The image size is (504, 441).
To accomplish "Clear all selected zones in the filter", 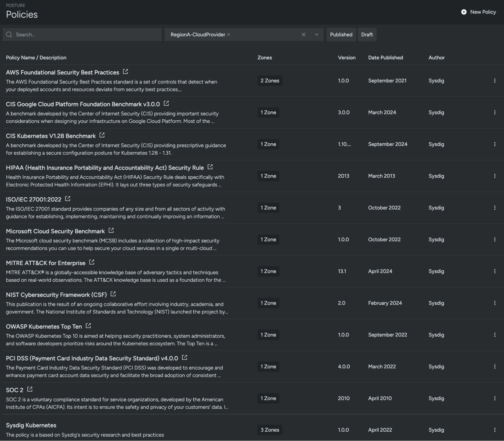I will (304, 35).
